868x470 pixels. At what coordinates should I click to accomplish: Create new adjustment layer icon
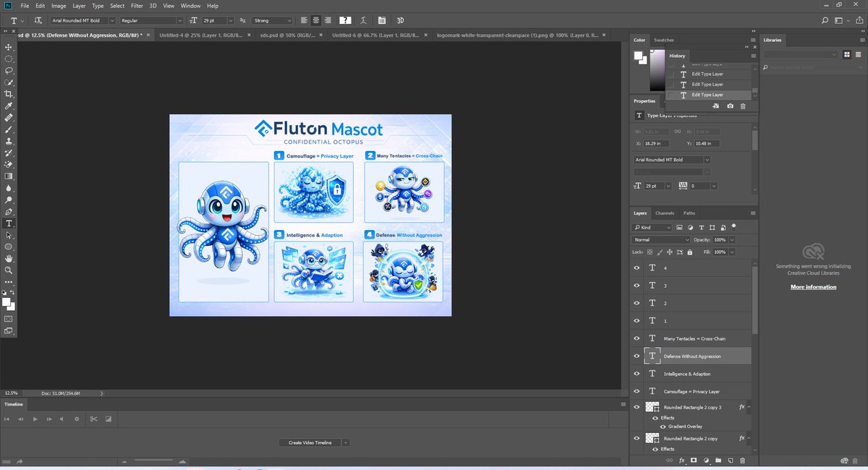706,460
